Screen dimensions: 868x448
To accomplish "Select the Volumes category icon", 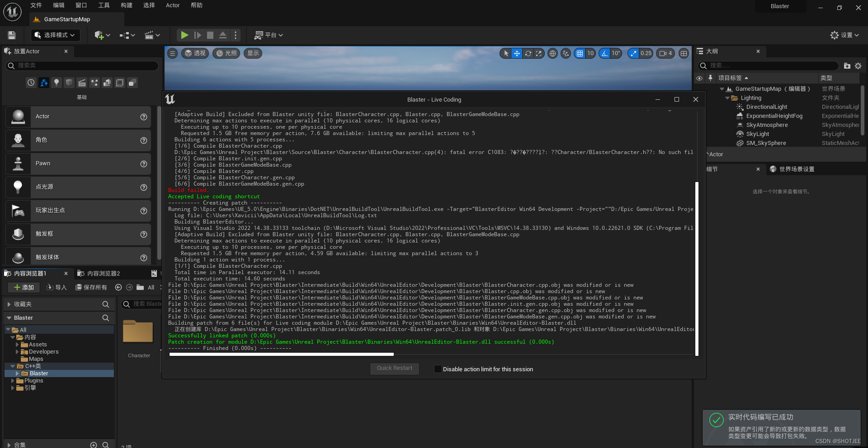I will tap(119, 83).
